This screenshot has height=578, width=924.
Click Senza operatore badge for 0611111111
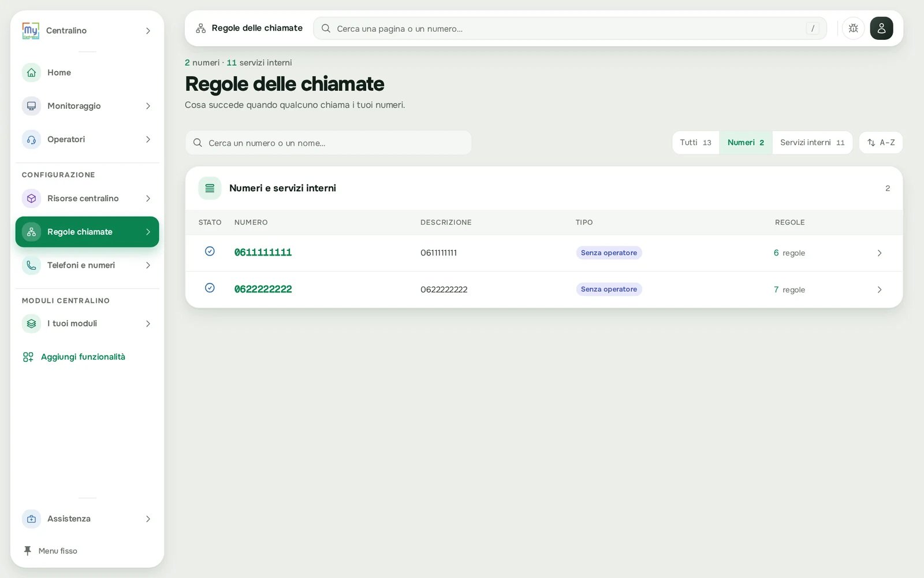(609, 253)
